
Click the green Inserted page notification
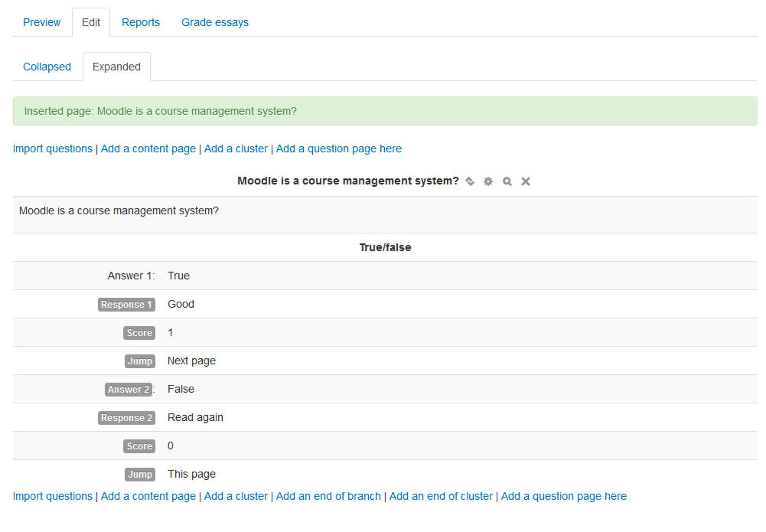(385, 111)
